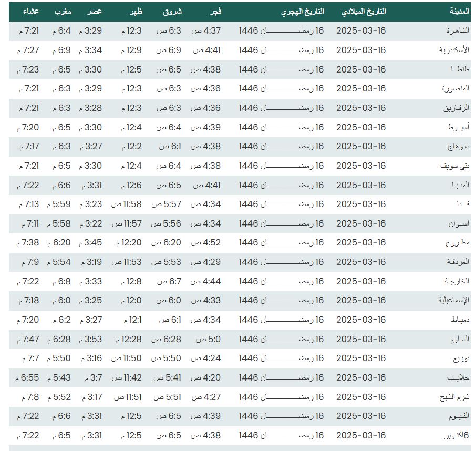Click Fajr time 5:0 in السلوم row
Image resolution: width=476 pixels, height=451 pixels.
(x=208, y=340)
